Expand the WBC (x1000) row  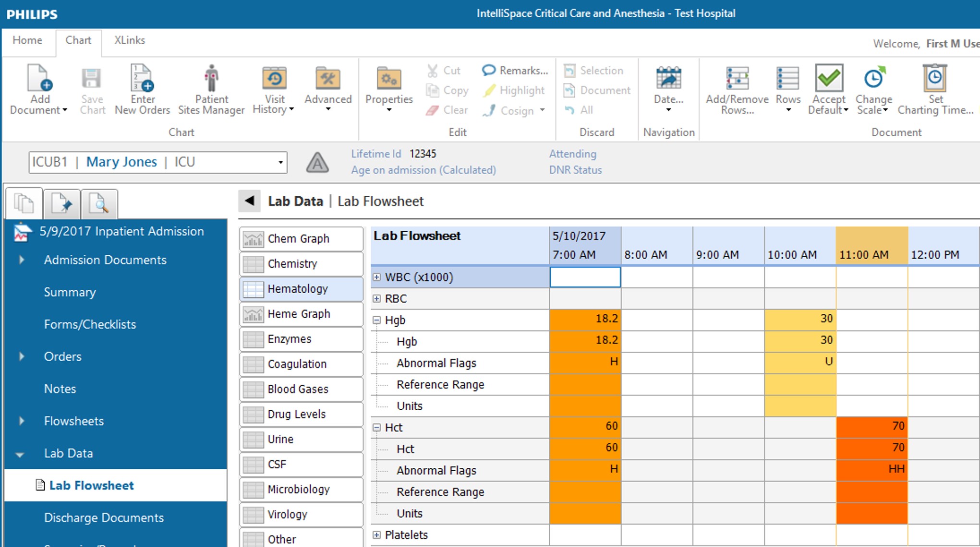coord(377,277)
